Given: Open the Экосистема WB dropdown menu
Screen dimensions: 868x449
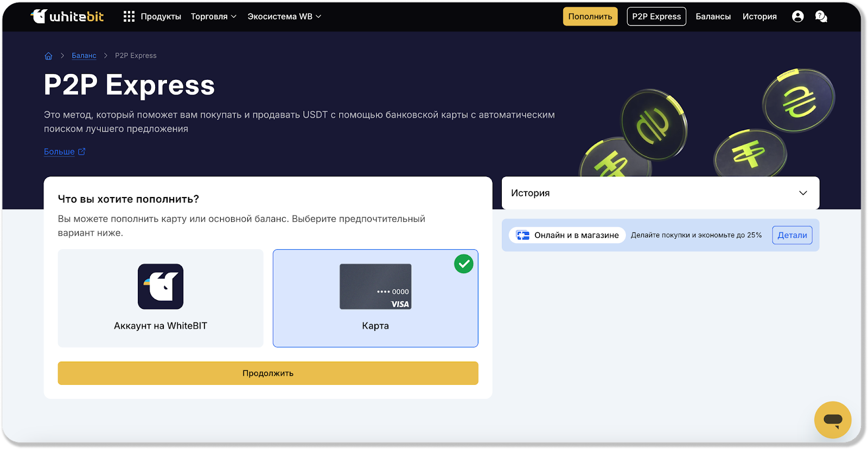Looking at the screenshot, I should (x=284, y=16).
